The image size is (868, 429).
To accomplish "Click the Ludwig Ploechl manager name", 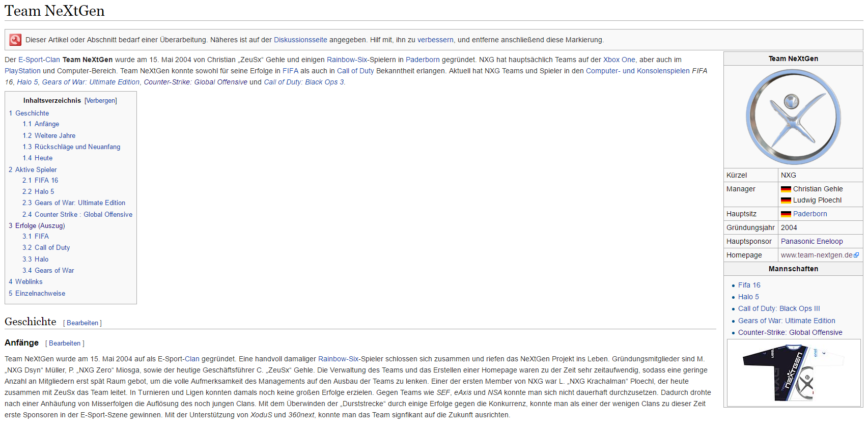I will click(818, 200).
